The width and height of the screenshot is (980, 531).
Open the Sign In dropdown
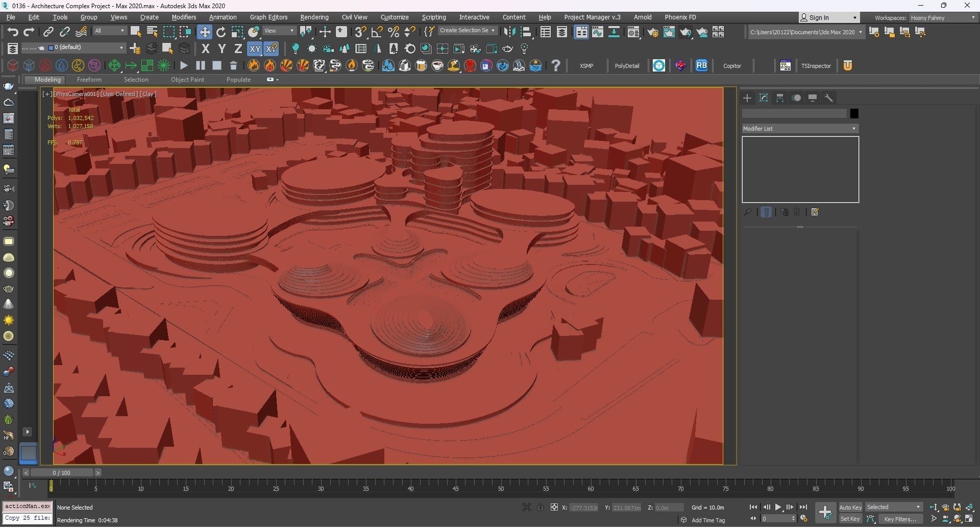pos(829,18)
